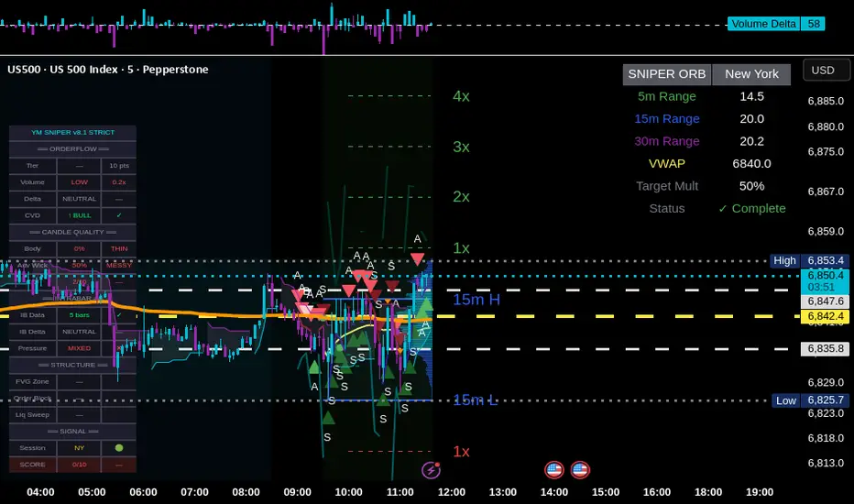Click the red down-triangle signal under topmost A

tap(417, 258)
